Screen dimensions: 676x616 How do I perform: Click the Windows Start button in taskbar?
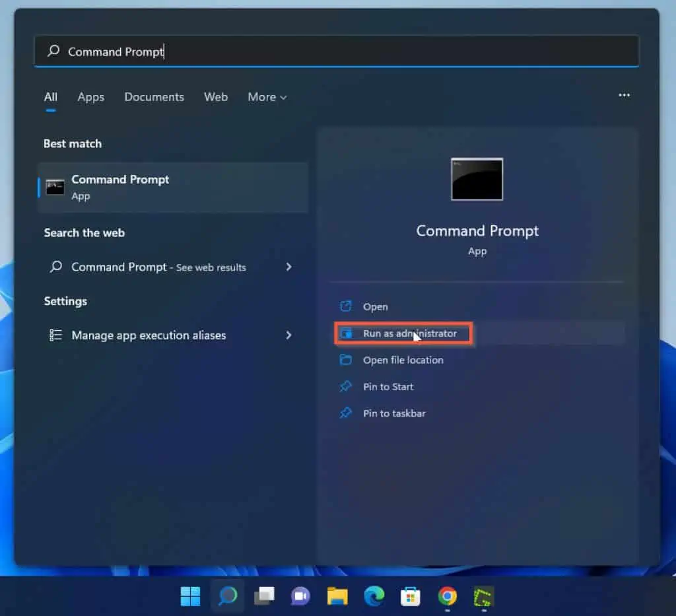point(190,596)
